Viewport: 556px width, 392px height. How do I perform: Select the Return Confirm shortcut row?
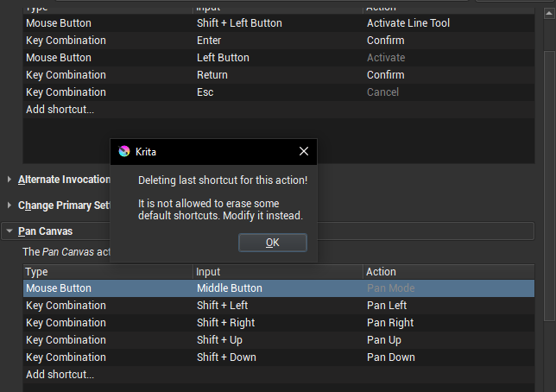(x=212, y=75)
